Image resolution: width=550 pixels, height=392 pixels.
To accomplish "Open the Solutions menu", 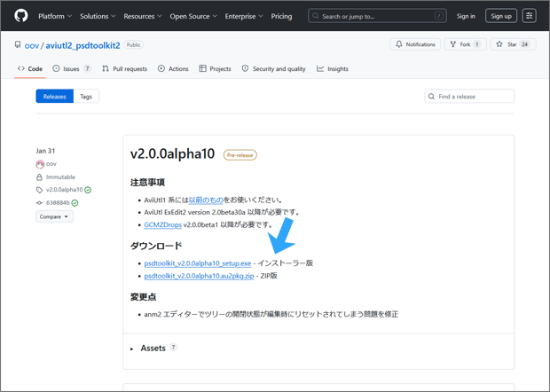I will 98,16.
